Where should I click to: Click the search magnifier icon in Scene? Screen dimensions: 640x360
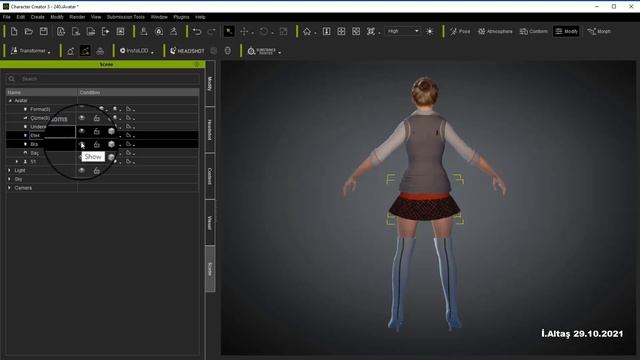tap(12, 79)
